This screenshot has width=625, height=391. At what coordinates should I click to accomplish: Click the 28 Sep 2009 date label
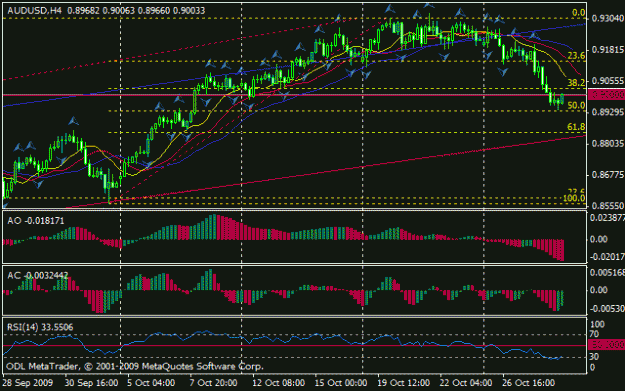click(x=28, y=383)
